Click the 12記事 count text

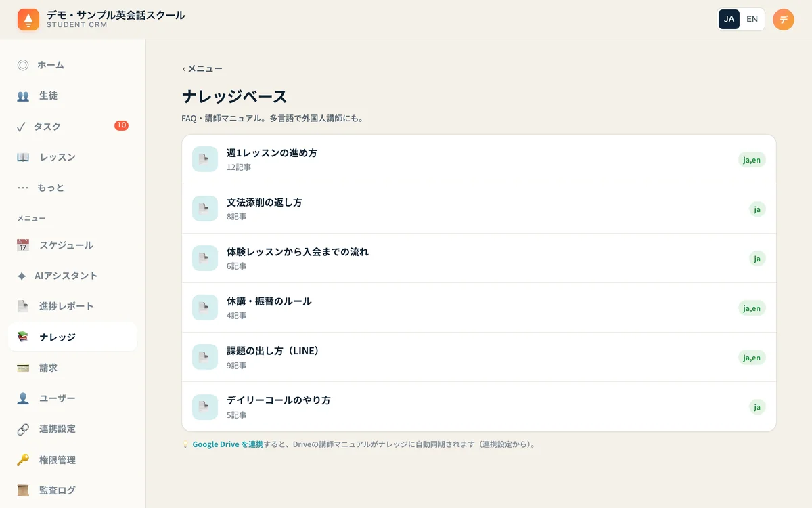(x=239, y=167)
